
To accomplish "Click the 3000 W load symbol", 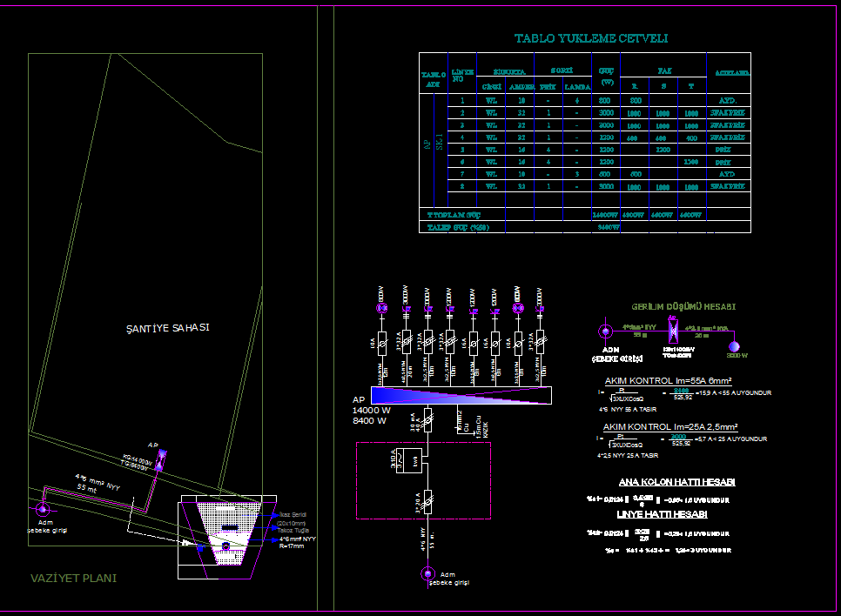I will (x=732, y=345).
